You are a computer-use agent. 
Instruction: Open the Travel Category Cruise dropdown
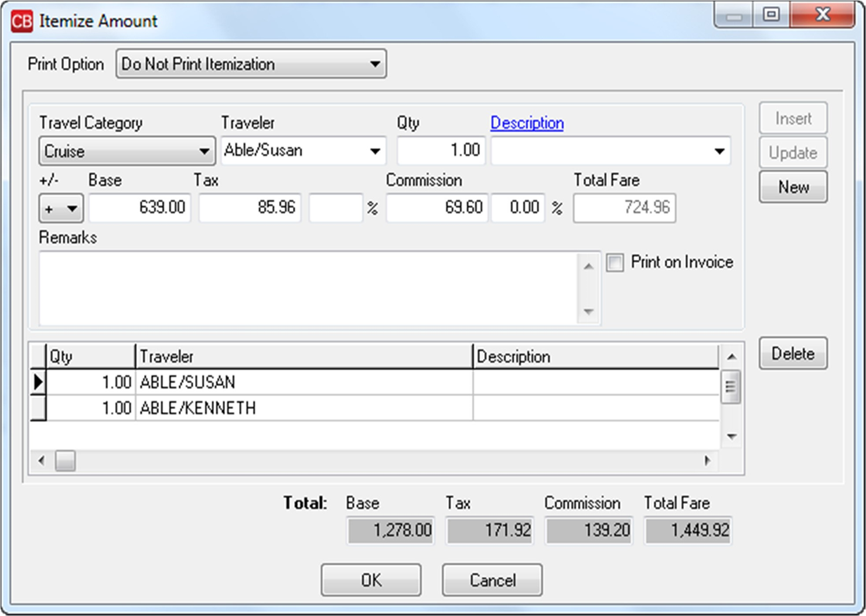[127, 151]
